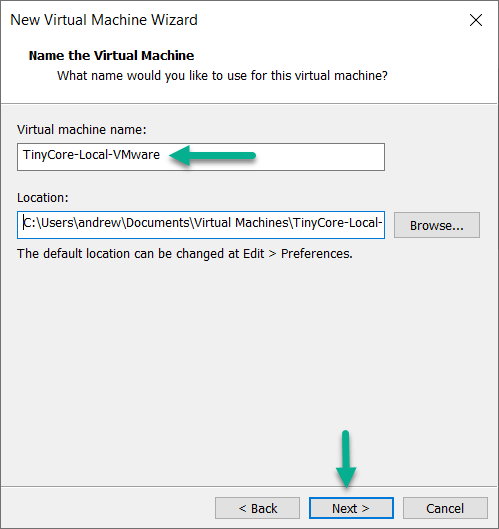This screenshot has width=499, height=529.
Task: Close the New Virtual Machine Wizard
Action: [476, 20]
